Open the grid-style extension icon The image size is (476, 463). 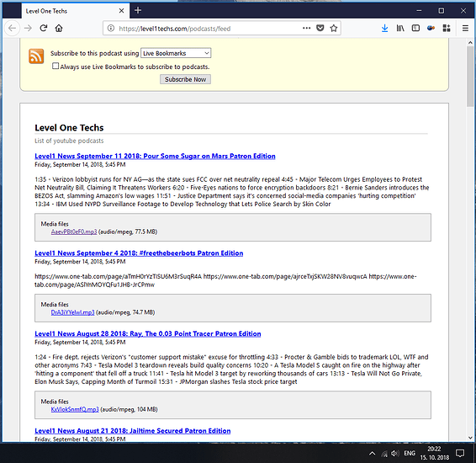(x=447, y=29)
